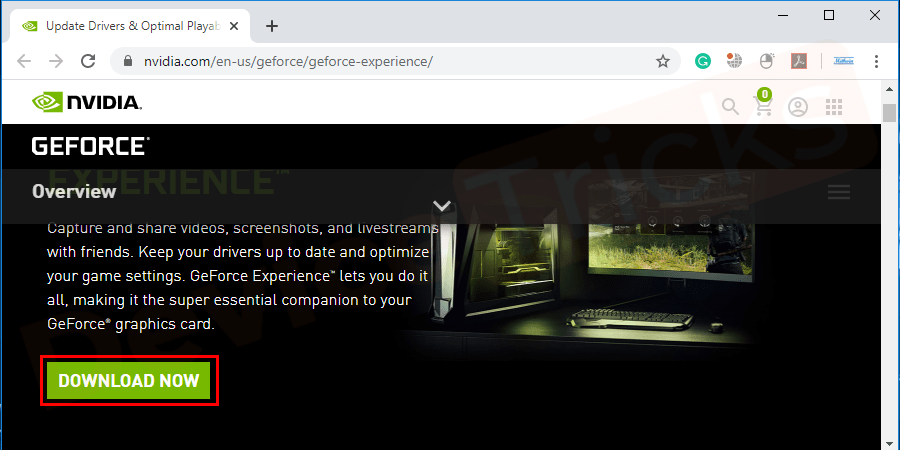Click the address bar URL
This screenshot has height=450, width=900.
288,61
